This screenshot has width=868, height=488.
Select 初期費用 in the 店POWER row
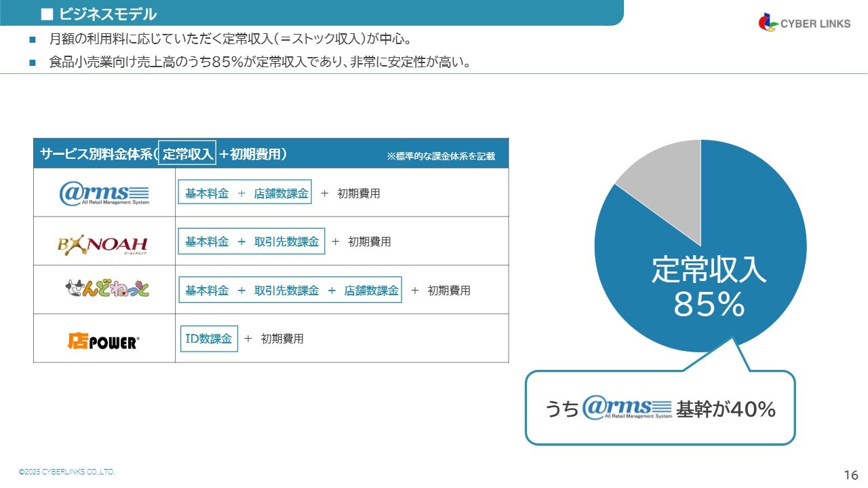click(282, 339)
